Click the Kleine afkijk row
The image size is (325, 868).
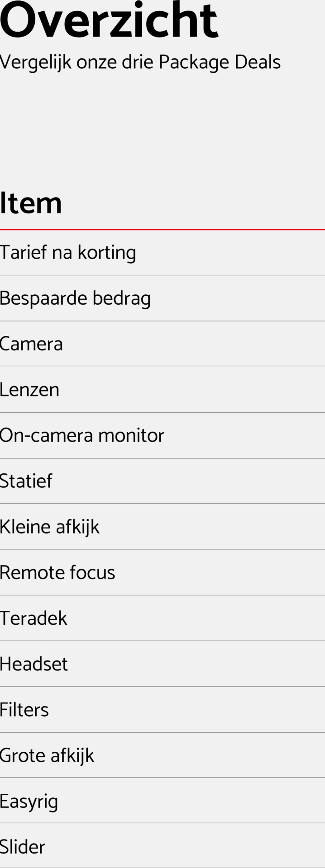[x=50, y=527]
